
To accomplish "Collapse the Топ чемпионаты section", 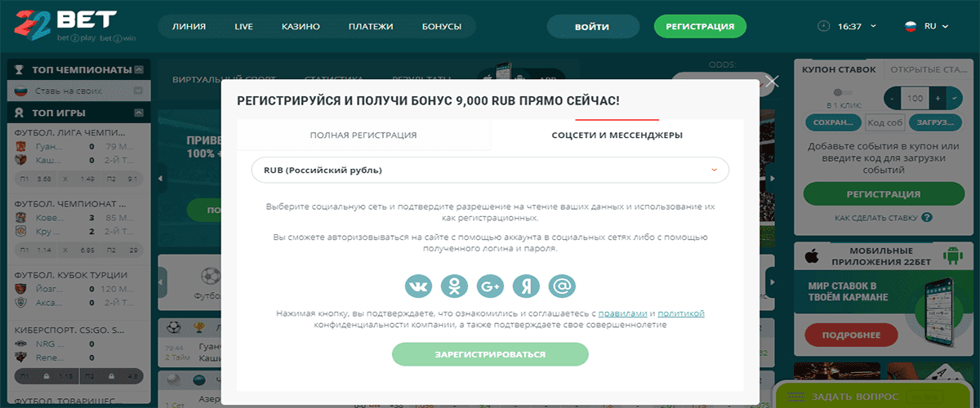I will [x=139, y=69].
